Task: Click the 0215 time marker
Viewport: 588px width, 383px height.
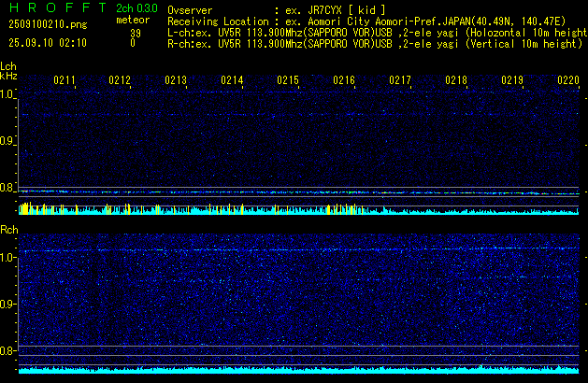Action: (288, 80)
